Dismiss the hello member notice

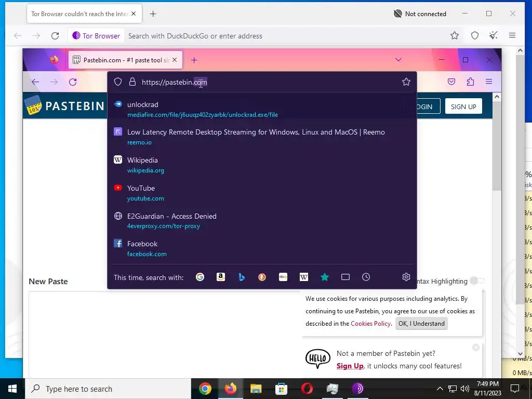(476, 347)
